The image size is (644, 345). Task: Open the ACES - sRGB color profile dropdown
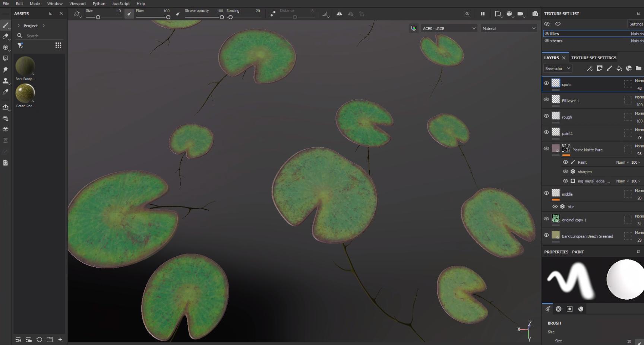449,29
